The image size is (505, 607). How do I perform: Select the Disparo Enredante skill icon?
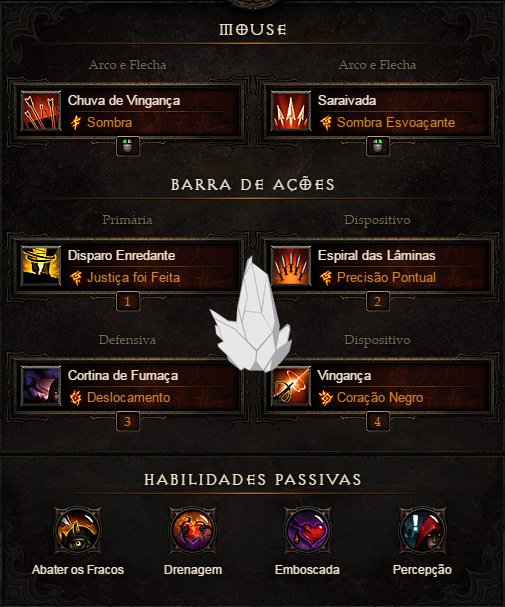point(41,266)
